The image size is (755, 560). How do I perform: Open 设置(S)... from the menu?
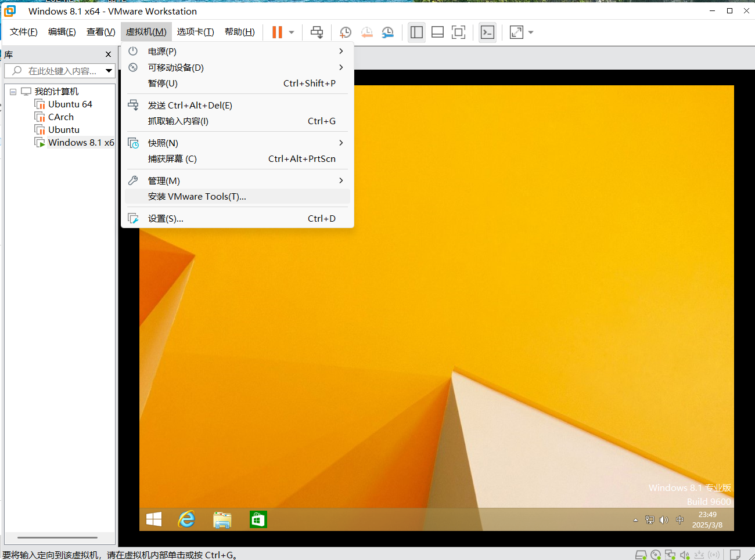point(237,218)
